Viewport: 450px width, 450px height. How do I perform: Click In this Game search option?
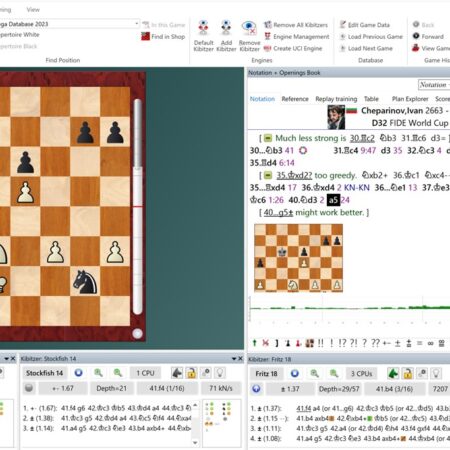coord(163,25)
